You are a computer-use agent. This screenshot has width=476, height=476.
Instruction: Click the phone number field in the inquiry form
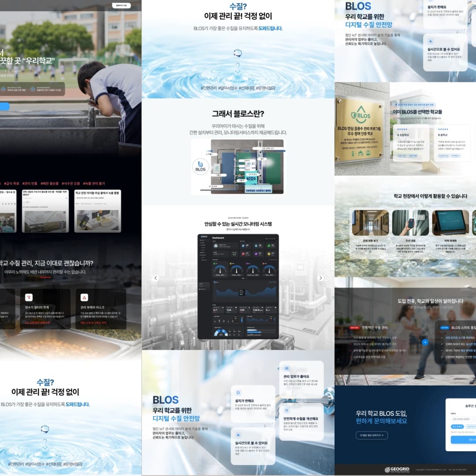point(463,419)
